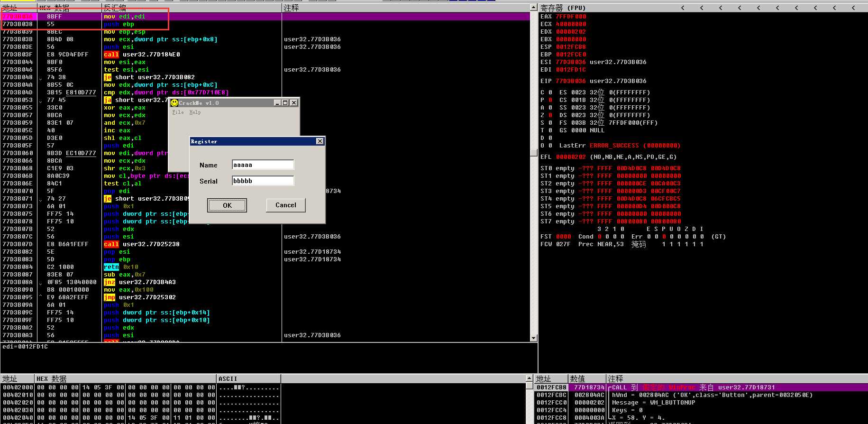
Task: Click the ESP register value 0012FCB8
Action: coord(571,47)
